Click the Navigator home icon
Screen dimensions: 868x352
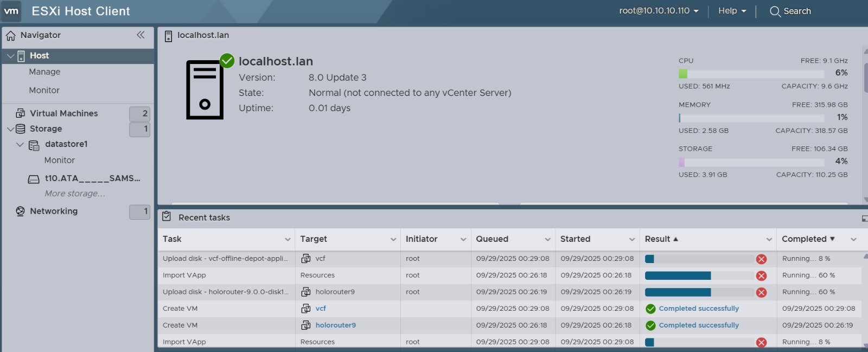(11, 36)
